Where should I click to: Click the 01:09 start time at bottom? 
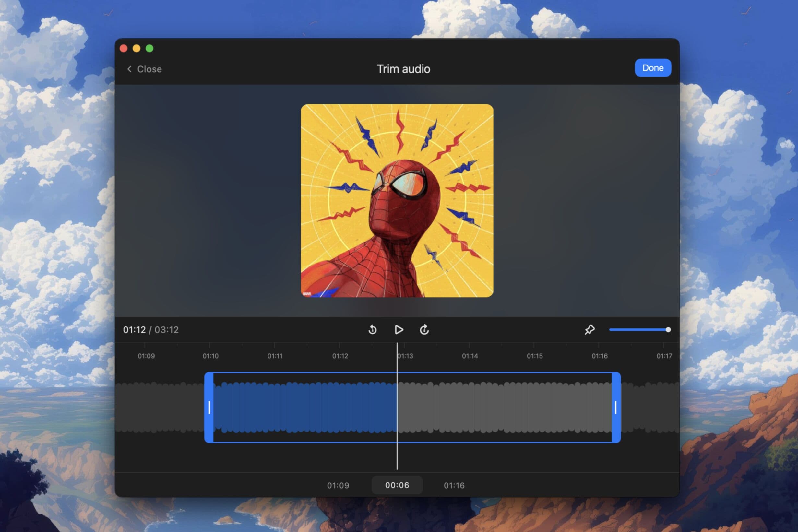point(338,486)
